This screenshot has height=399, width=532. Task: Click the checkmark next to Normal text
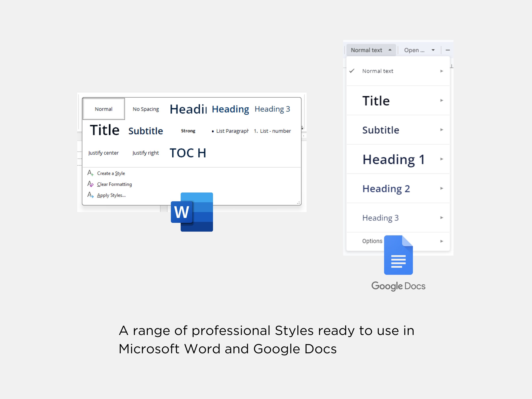tap(352, 71)
